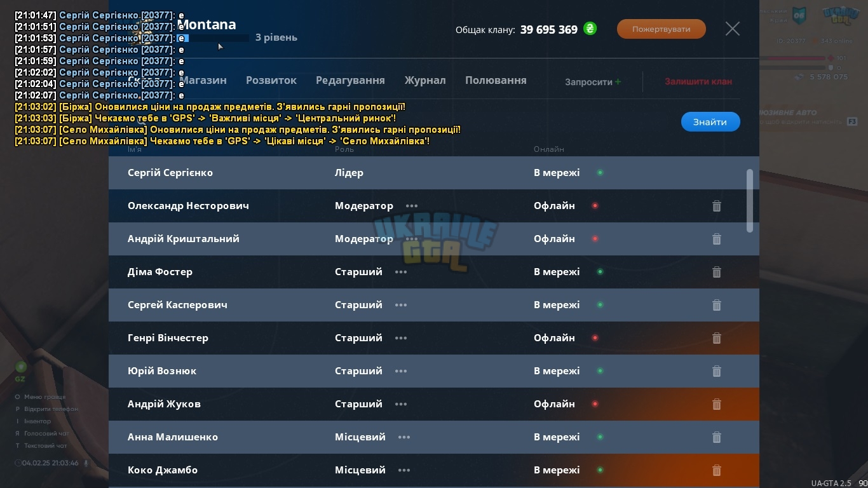This screenshot has width=868, height=488.
Task: Remove Сергей Касперович using trash icon
Action: pos(716,305)
